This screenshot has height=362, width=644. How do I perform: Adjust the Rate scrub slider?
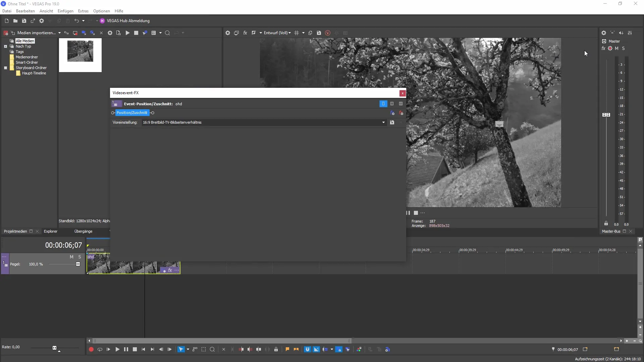tap(54, 348)
